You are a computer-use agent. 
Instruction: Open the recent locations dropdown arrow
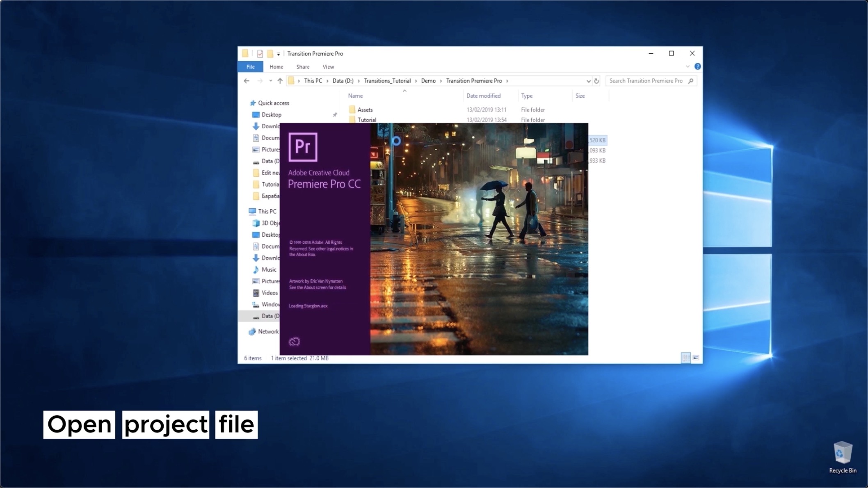coord(270,81)
